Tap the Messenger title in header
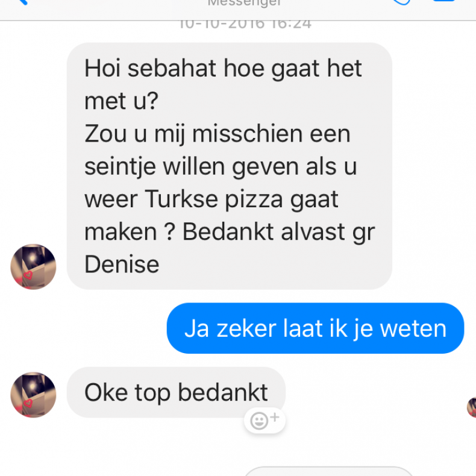Viewport: 476px width, 476px height. tap(245, 3)
